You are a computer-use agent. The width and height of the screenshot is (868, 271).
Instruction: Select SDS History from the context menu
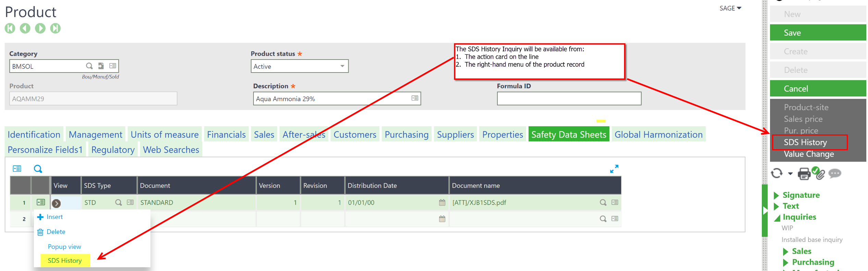(x=65, y=261)
